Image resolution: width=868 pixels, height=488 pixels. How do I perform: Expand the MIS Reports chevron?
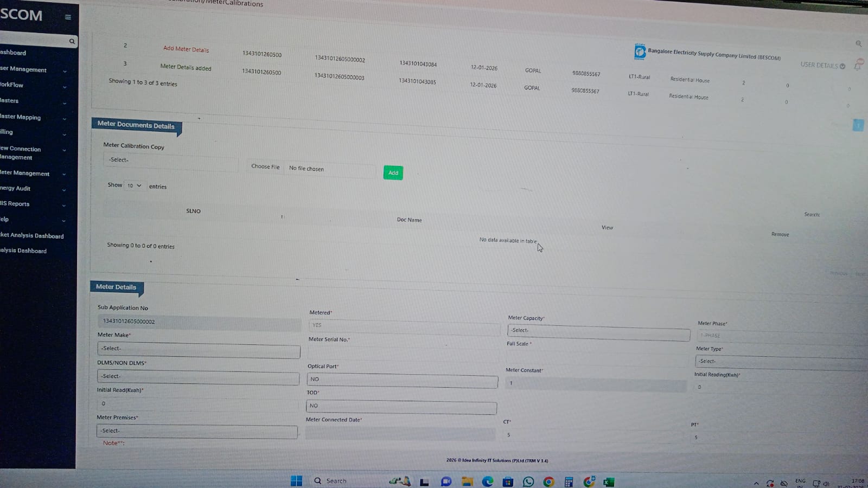coord(64,206)
